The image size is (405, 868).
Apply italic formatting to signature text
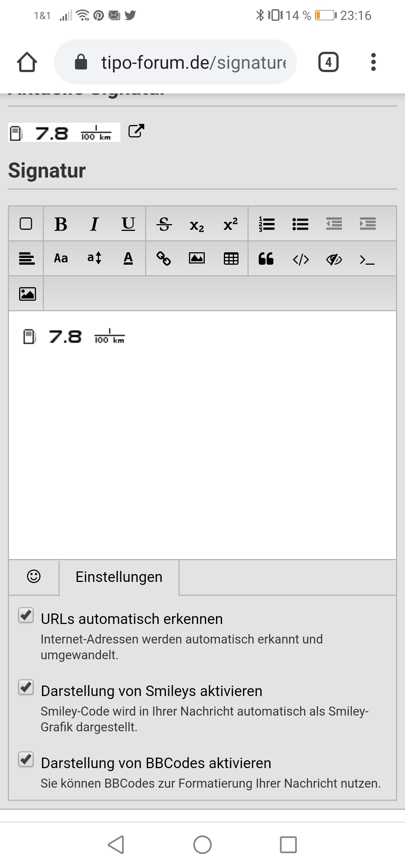(x=94, y=224)
